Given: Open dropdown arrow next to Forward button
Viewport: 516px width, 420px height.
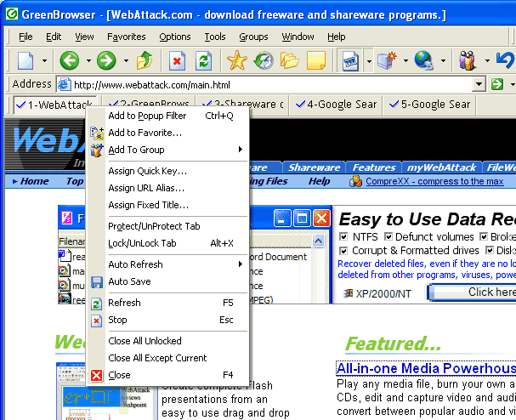Looking at the screenshot, I should pos(126,60).
